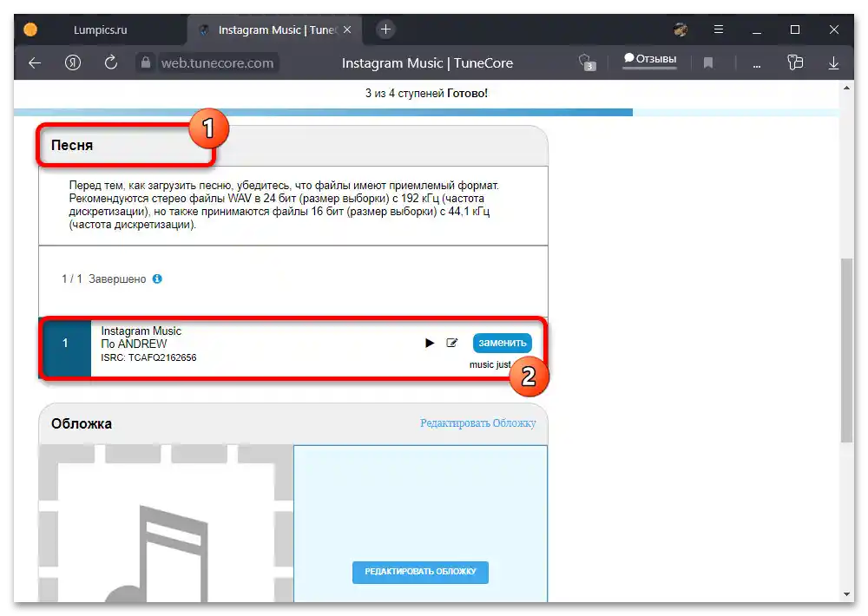Bookmark this page
This screenshot has height=616, width=868.
[x=708, y=63]
